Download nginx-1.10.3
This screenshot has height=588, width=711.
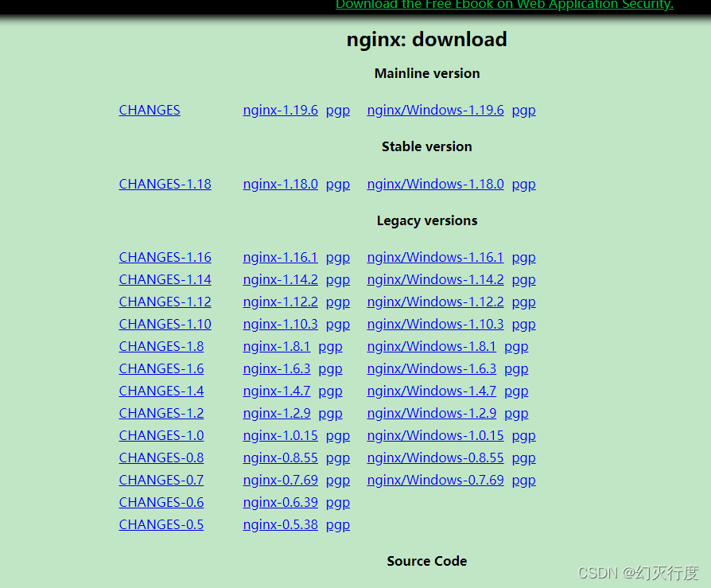click(x=280, y=324)
